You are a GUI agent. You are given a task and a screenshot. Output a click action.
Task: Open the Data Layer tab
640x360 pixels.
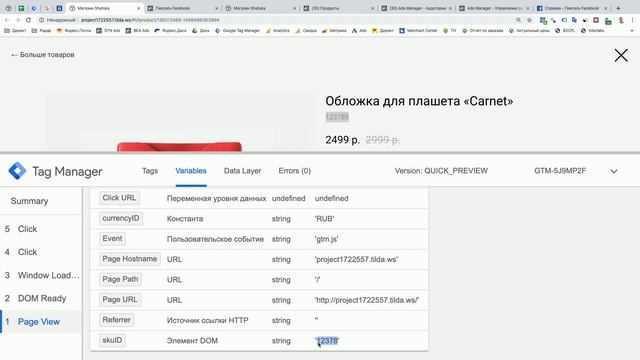(x=242, y=171)
